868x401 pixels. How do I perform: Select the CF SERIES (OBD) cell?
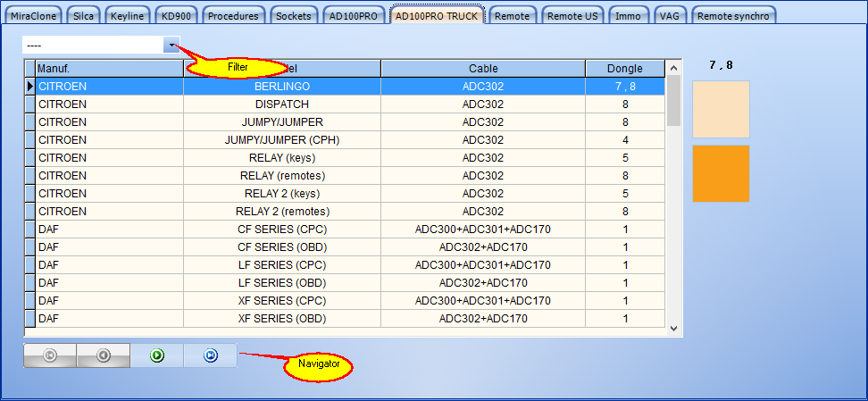click(x=282, y=247)
